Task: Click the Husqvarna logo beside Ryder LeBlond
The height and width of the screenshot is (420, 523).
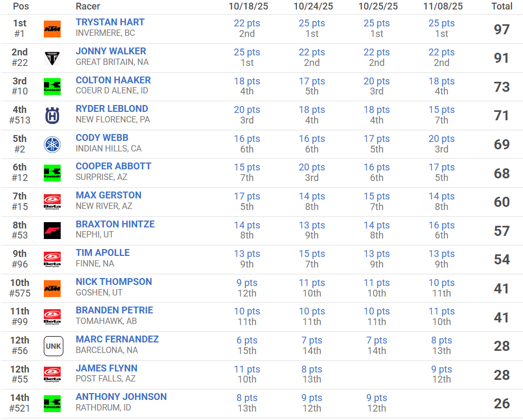Action: pos(52,115)
